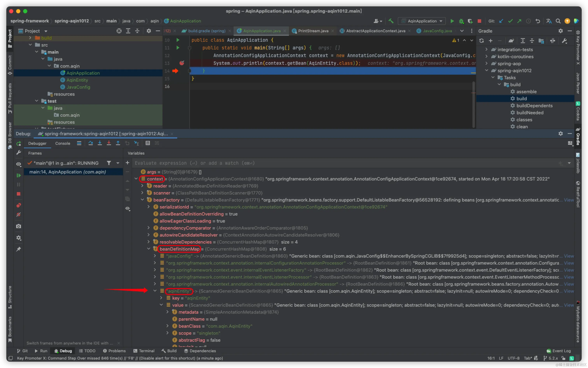Collapse the beanDefinitionMap variable node

149,249
